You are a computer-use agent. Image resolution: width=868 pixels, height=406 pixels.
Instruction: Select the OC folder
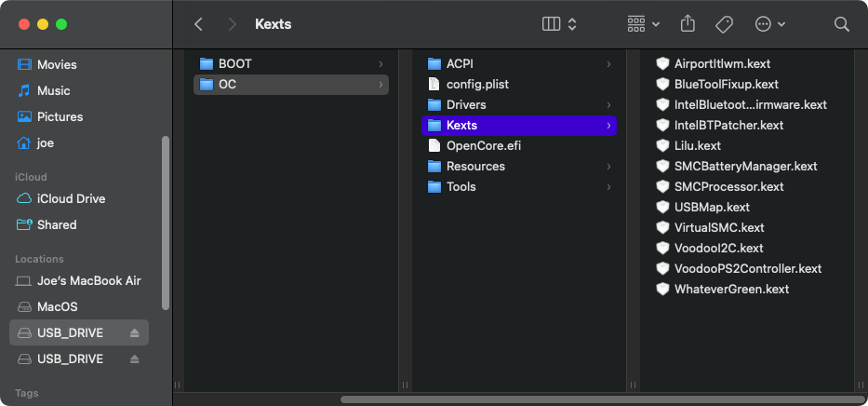pos(290,84)
